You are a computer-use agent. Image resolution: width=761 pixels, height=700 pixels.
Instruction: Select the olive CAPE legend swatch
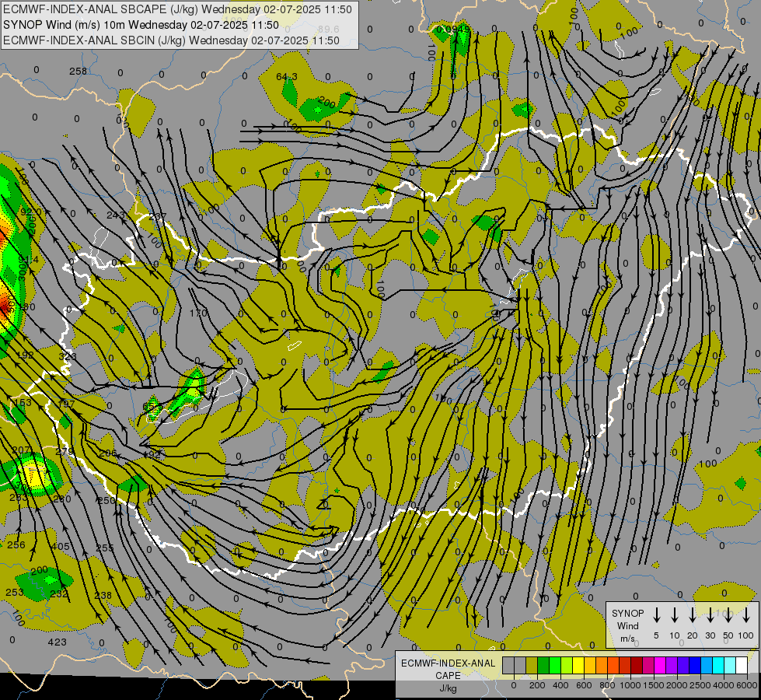[532, 665]
